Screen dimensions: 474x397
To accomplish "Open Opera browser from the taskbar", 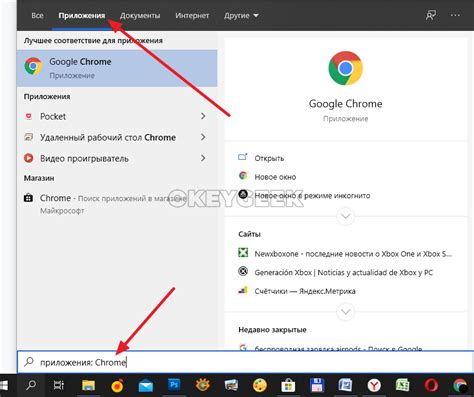I will pyautogui.click(x=431, y=386).
